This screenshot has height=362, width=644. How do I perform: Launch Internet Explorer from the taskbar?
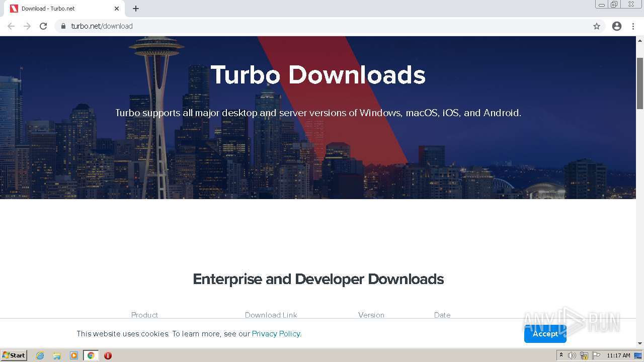(40, 355)
